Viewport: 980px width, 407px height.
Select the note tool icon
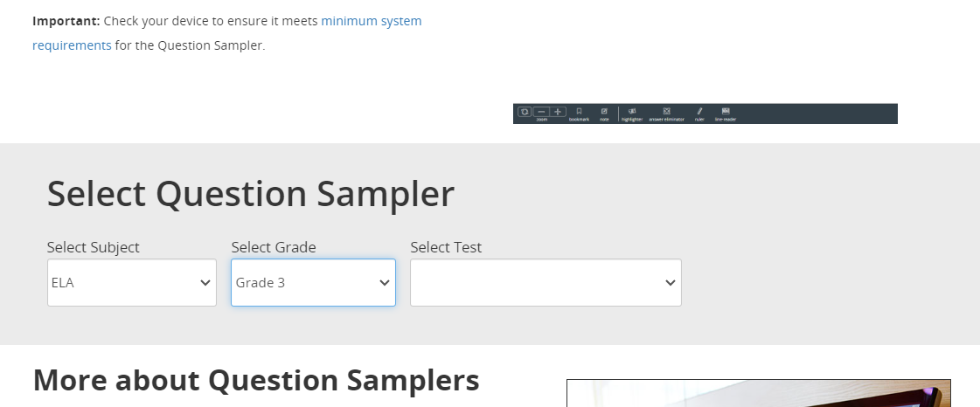pos(604,111)
